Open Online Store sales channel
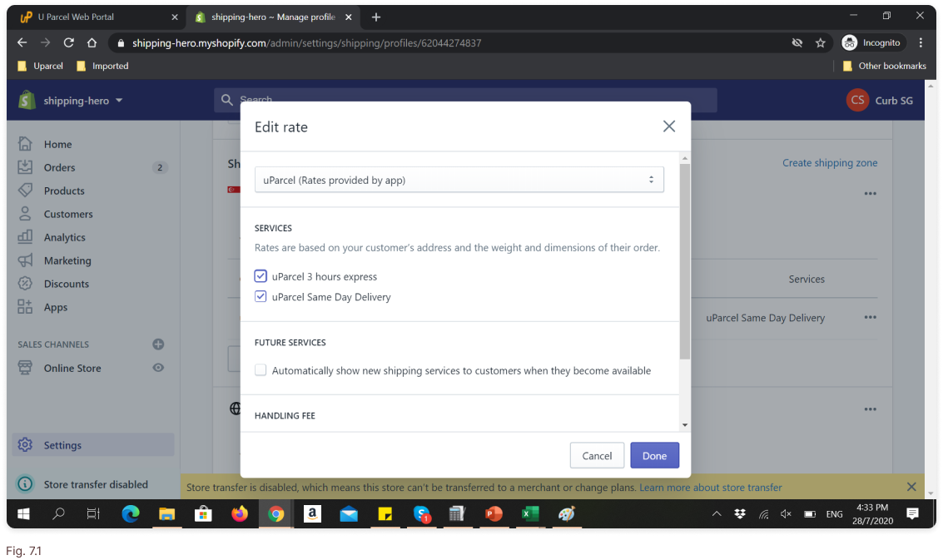This screenshot has width=943, height=560. tap(72, 368)
